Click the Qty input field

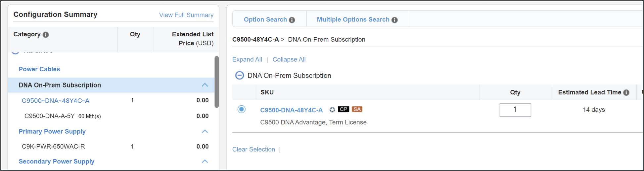tap(515, 110)
